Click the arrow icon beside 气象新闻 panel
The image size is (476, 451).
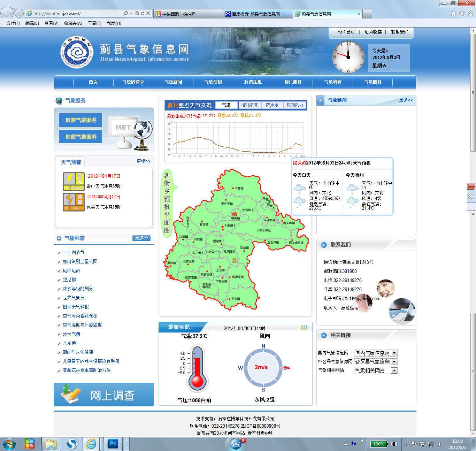coord(320,100)
